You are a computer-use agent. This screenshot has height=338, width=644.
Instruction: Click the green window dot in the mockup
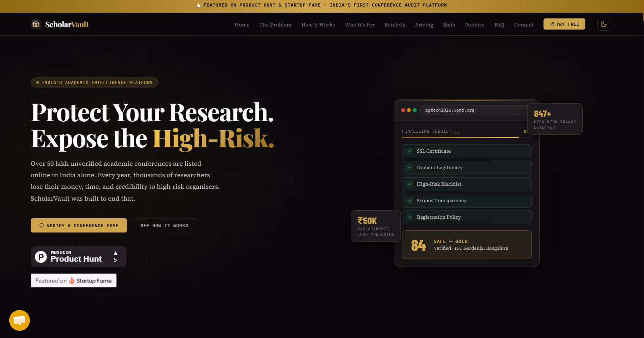coord(415,110)
